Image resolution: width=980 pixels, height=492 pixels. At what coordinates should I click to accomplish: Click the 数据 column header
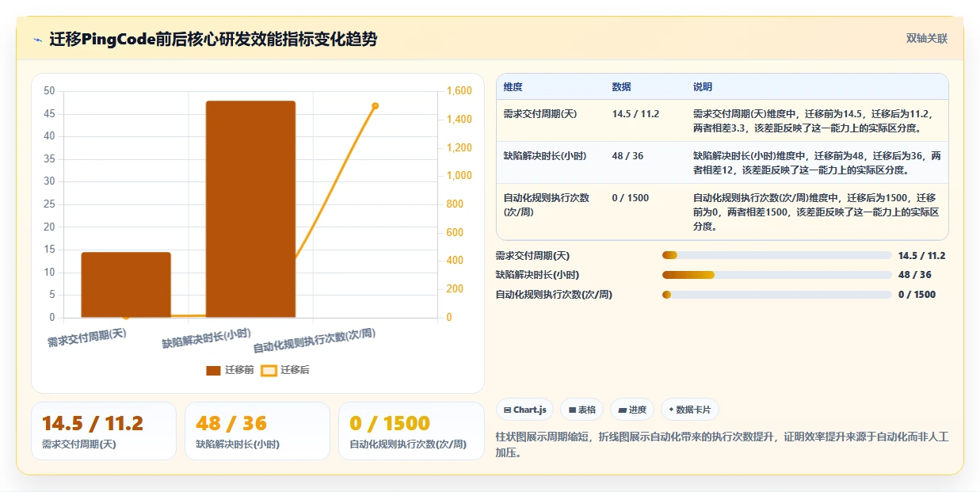(622, 87)
